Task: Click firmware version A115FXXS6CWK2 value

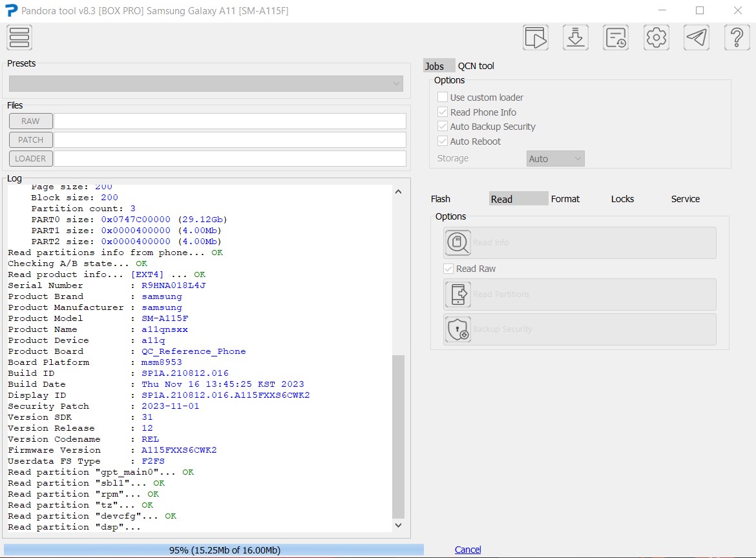Action: [x=179, y=450]
